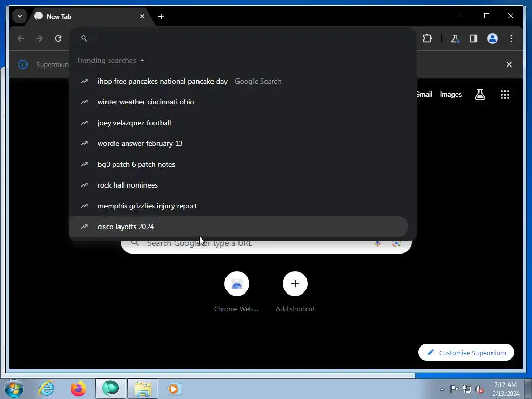Open the network tray icon
The height and width of the screenshot is (399, 532).
(x=467, y=389)
